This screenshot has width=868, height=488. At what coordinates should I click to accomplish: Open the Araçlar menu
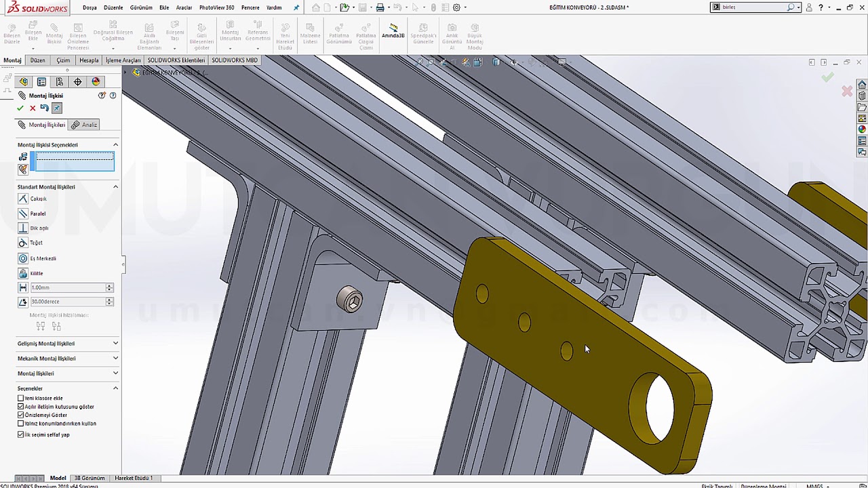click(x=184, y=7)
